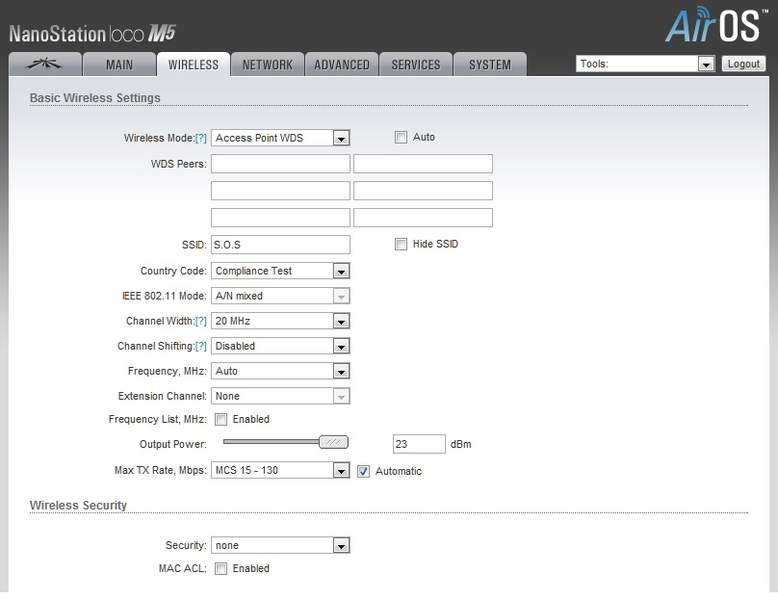Click the first WDS Peers field
Viewport: 778px width, 600px height.
coord(280,164)
